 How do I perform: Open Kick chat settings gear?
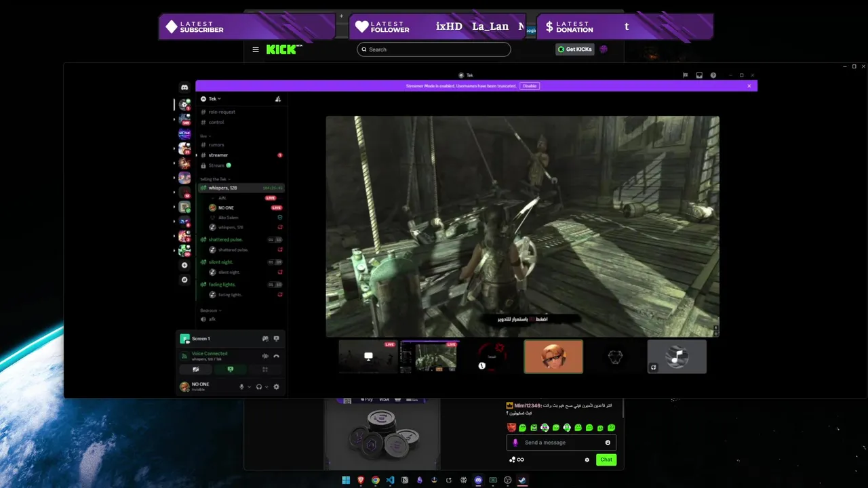click(587, 460)
